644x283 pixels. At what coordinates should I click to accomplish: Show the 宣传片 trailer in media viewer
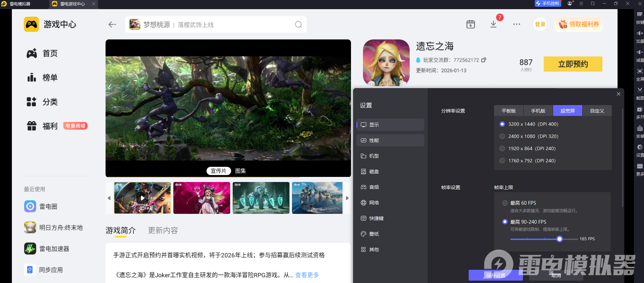[219, 171]
